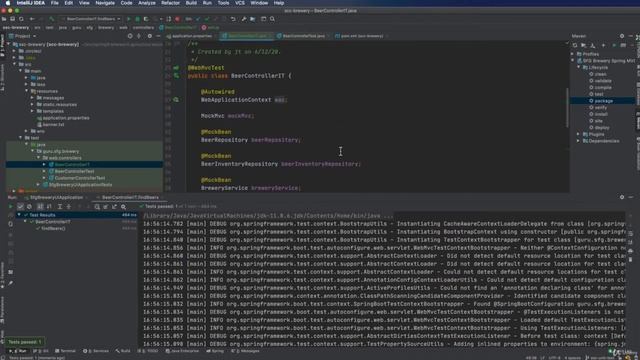Open Terminal tool window button
640x360 pixels.
65,351
